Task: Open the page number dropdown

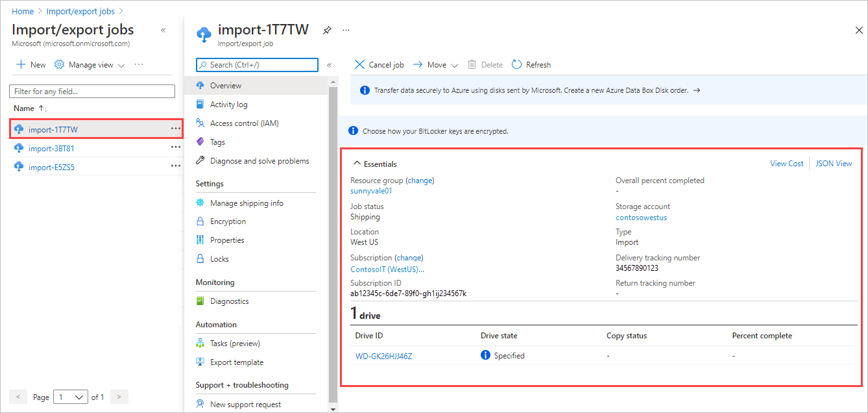Action: coord(70,397)
